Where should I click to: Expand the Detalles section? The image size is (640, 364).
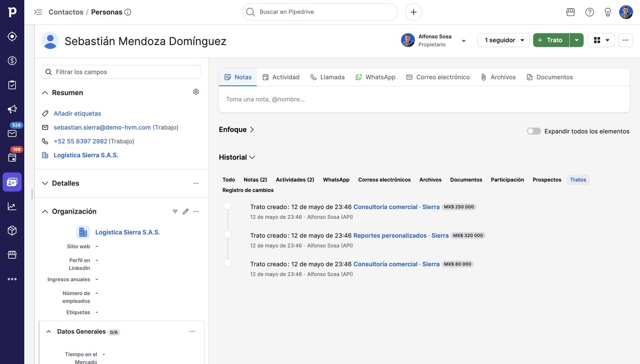point(45,183)
